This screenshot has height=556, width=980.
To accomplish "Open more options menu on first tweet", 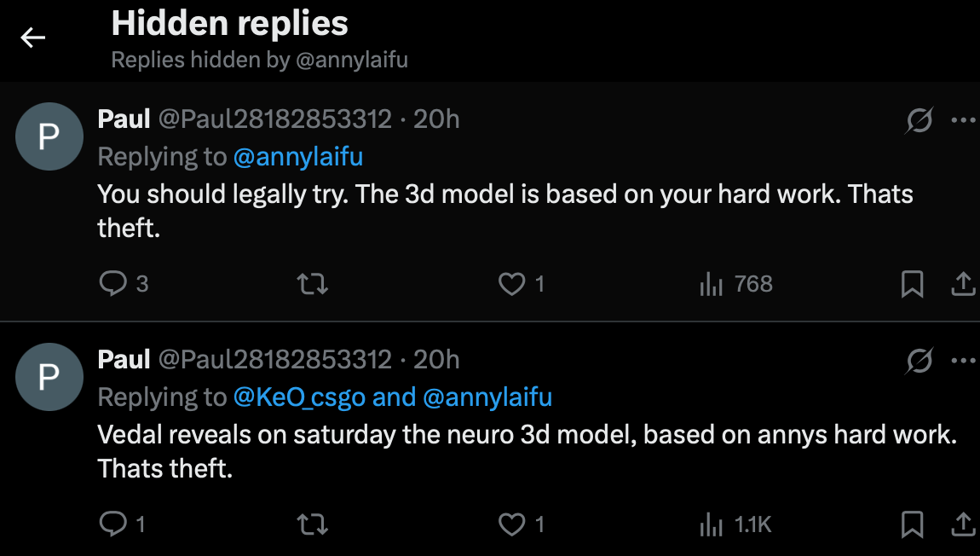I will pos(963,121).
